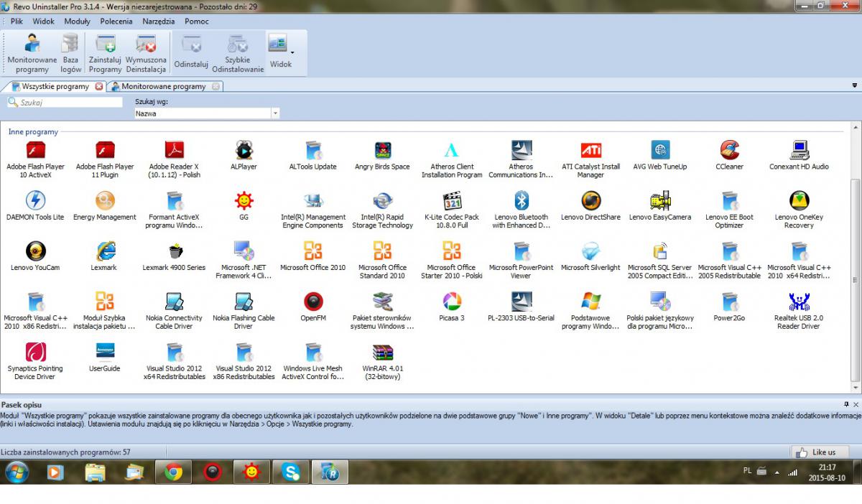Image resolution: width=862 pixels, height=504 pixels.
Task: Close the Monitorowane programy tab
Action: coord(215,86)
